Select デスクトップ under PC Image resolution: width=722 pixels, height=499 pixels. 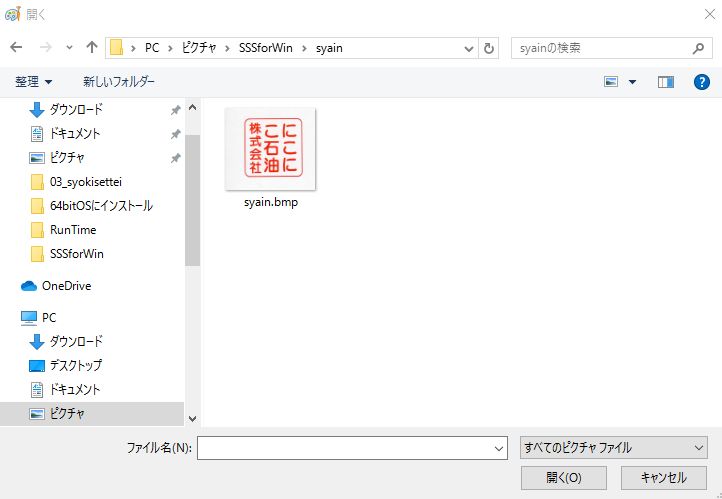[x=76, y=366]
